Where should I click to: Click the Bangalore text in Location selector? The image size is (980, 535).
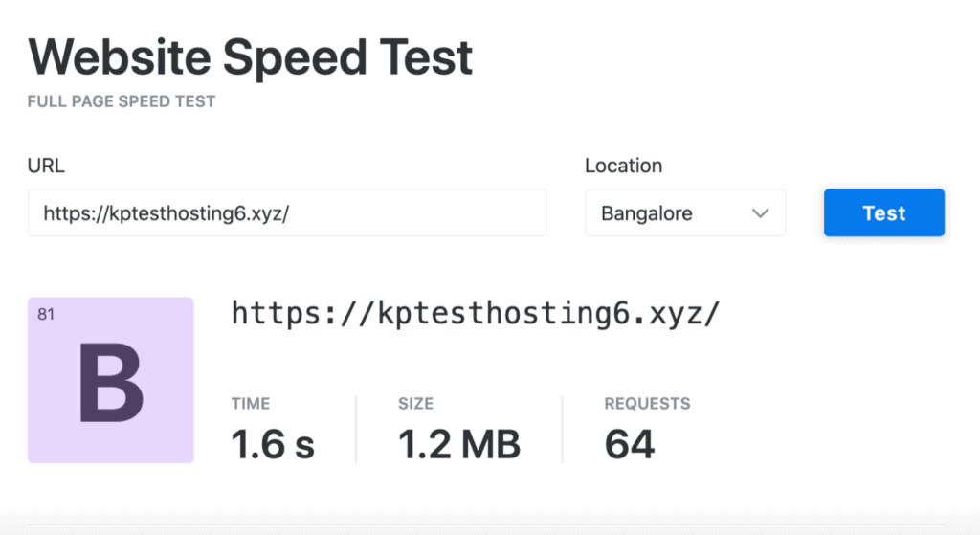(646, 213)
